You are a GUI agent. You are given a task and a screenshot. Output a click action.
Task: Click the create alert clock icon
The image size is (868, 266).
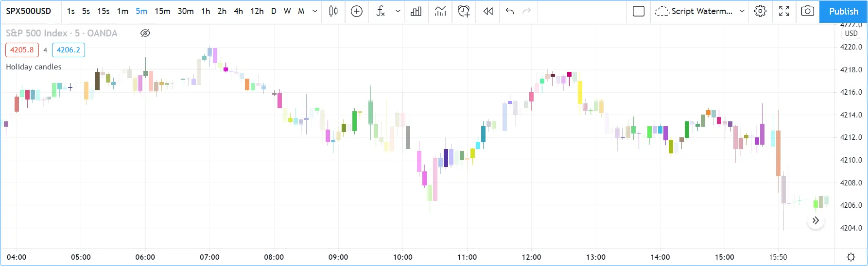[464, 11]
